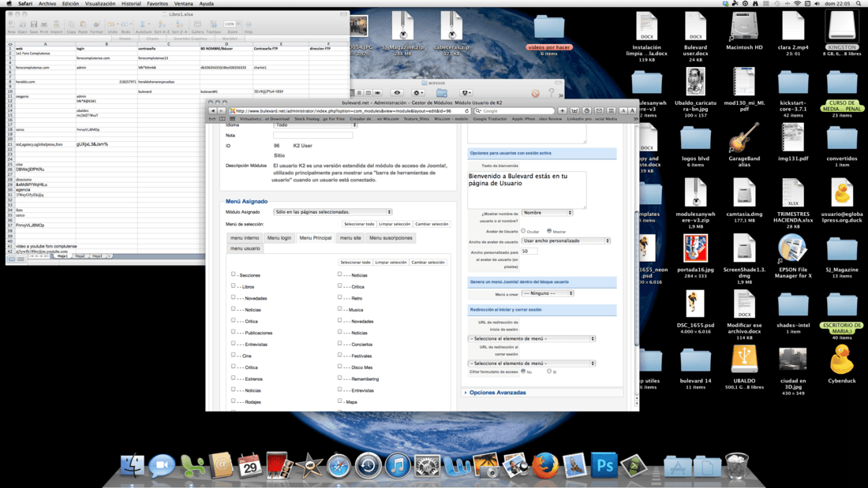
Task: Click the Nota input field
Action: 312,135
